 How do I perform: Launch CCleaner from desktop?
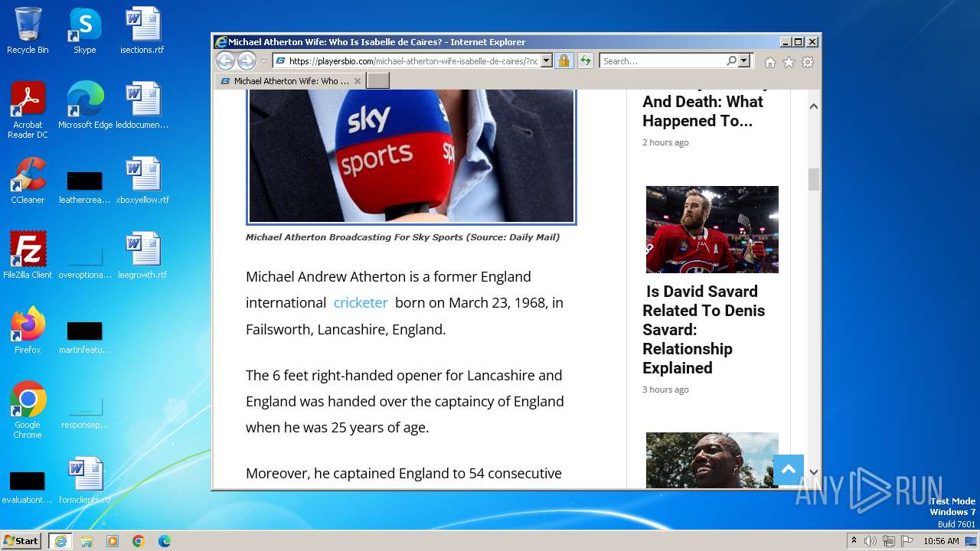click(28, 181)
